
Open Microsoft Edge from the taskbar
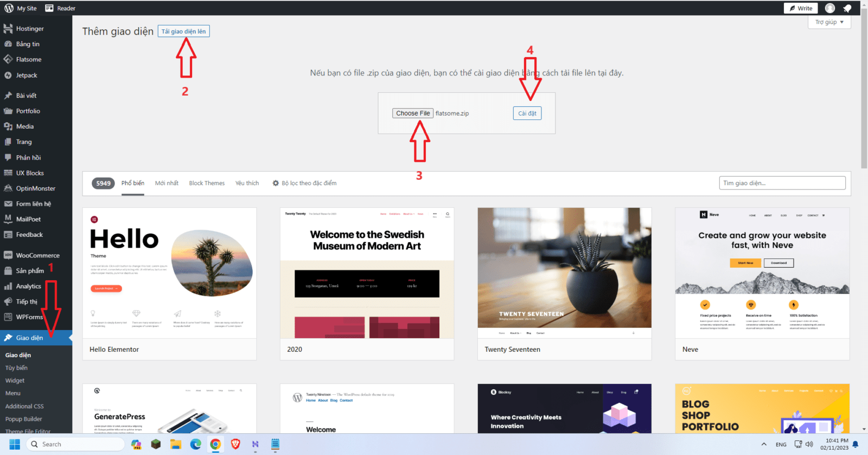(x=196, y=444)
